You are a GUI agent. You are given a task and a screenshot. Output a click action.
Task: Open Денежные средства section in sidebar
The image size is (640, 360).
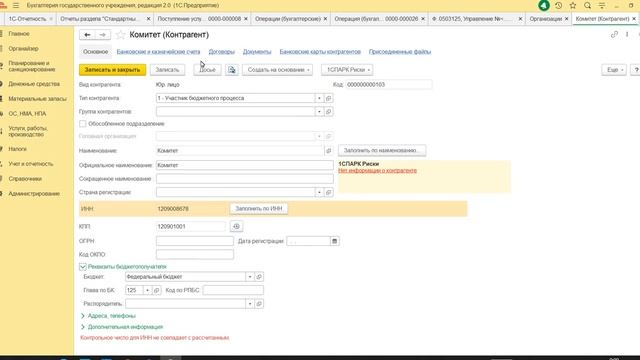34,84
